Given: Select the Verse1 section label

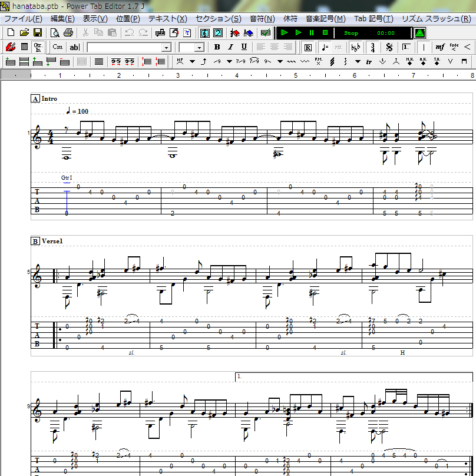Looking at the screenshot, I should tap(52, 241).
